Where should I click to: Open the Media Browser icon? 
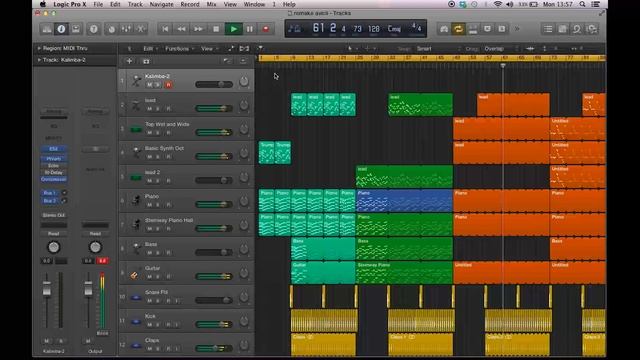click(591, 29)
